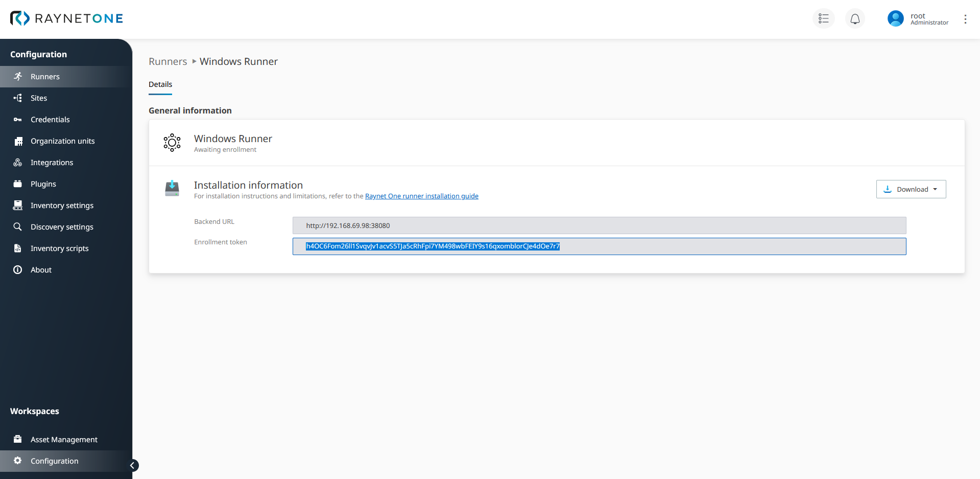Open the three-dot user menu
This screenshot has height=479, width=980.
click(x=965, y=19)
